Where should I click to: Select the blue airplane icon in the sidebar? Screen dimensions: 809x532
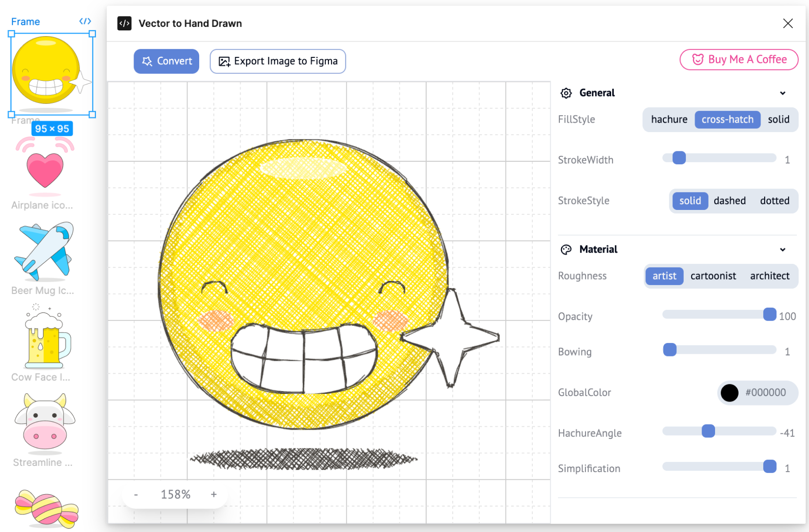coord(44,251)
